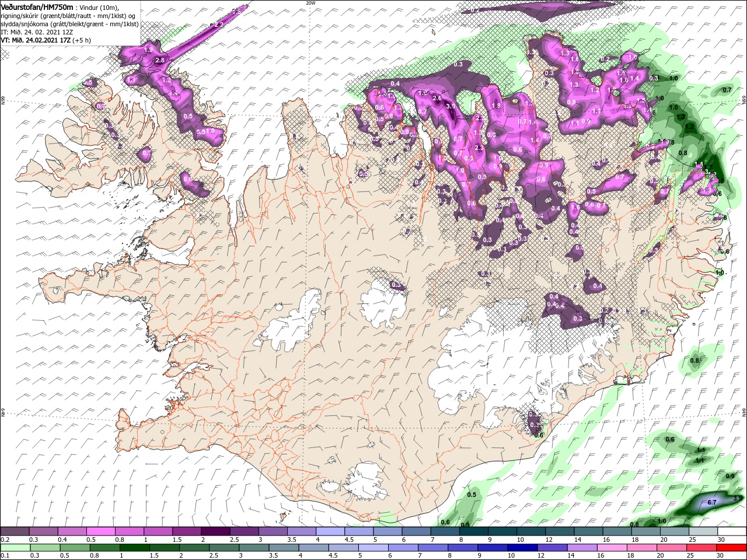Click the valid time line 'VT: Mið. 24.02.2021 17Z'
Screen dimensions: 747x560
tap(36, 40)
